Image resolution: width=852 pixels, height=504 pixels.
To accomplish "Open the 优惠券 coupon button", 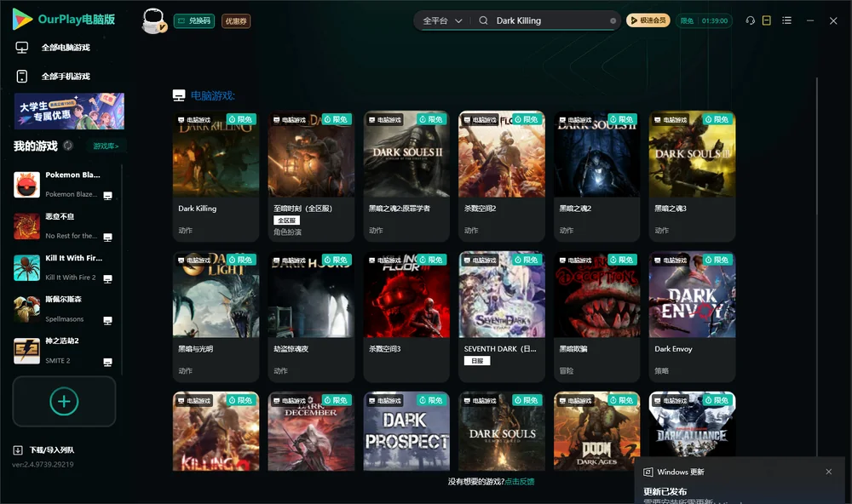I will pyautogui.click(x=236, y=20).
